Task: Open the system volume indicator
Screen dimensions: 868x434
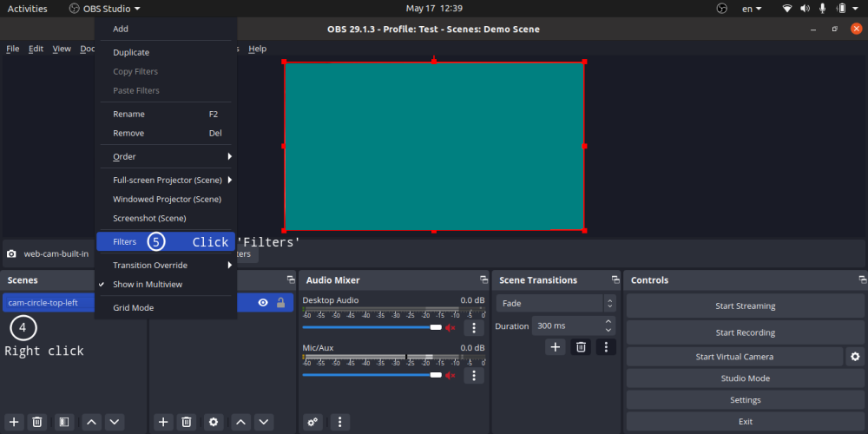Action: pos(805,9)
